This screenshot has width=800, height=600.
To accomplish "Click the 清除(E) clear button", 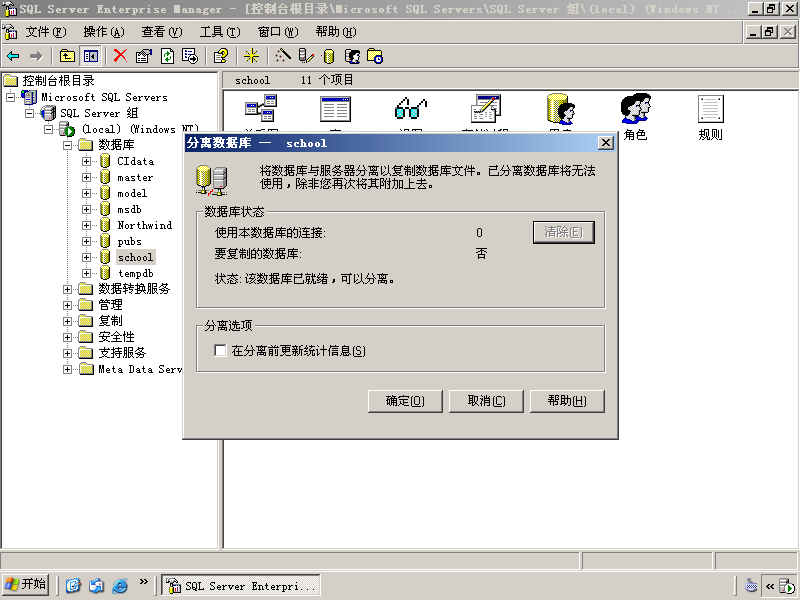I will coord(564,232).
